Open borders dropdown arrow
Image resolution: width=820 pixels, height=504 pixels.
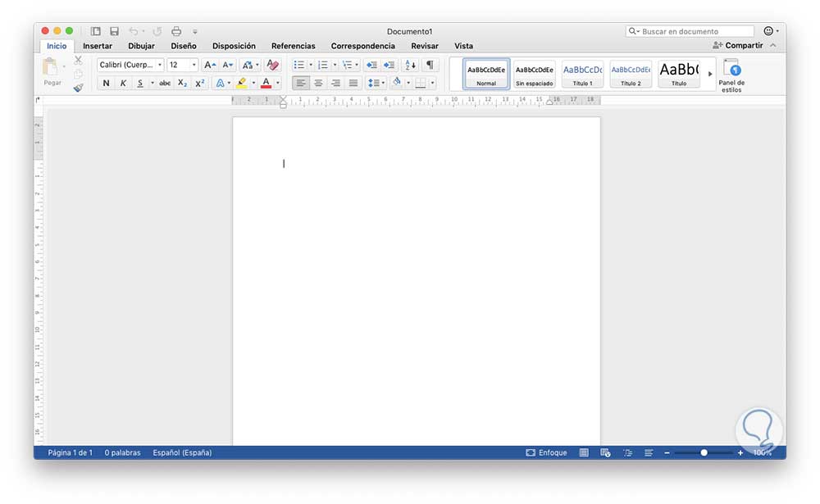tap(432, 83)
